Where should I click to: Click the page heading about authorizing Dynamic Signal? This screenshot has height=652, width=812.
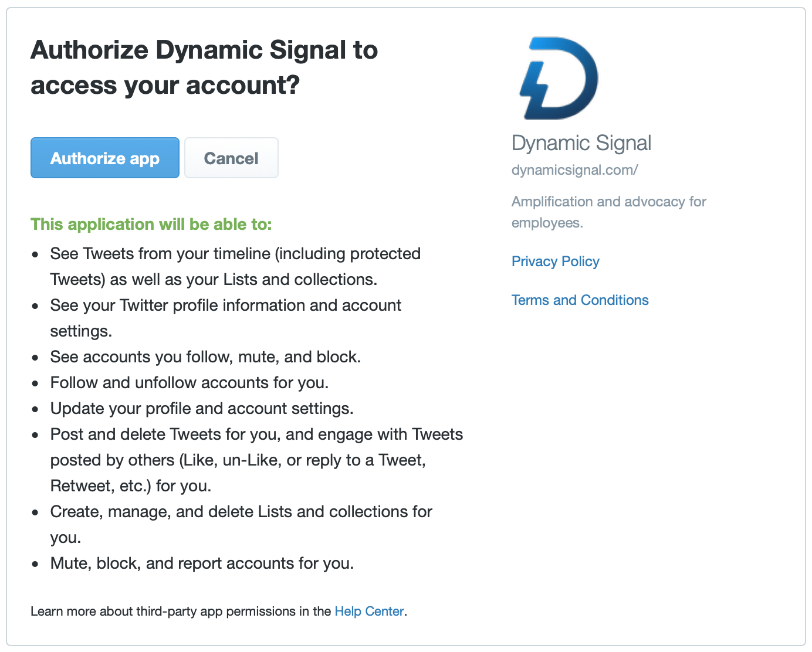tap(204, 67)
